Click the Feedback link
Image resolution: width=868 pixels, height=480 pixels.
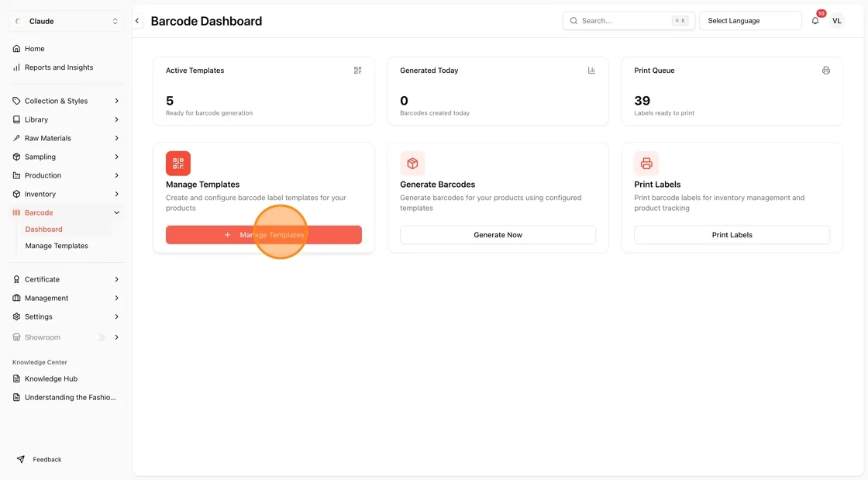[47, 460]
